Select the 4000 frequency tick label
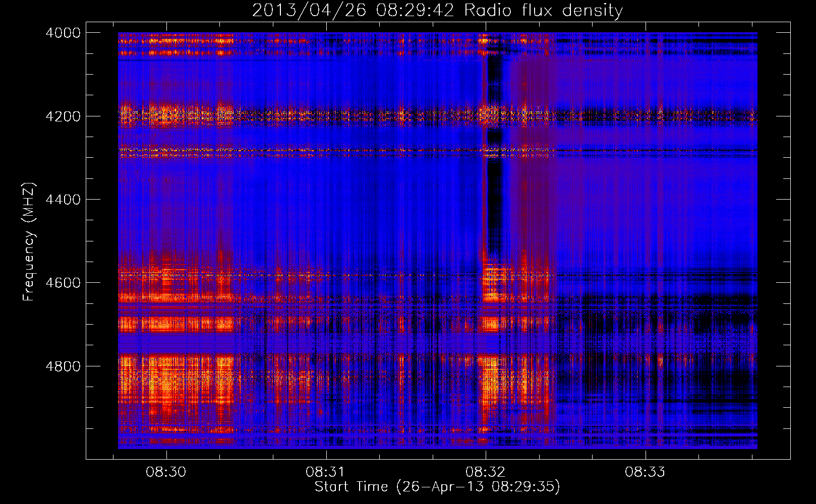Screen dimensions: 816x504 point(63,33)
